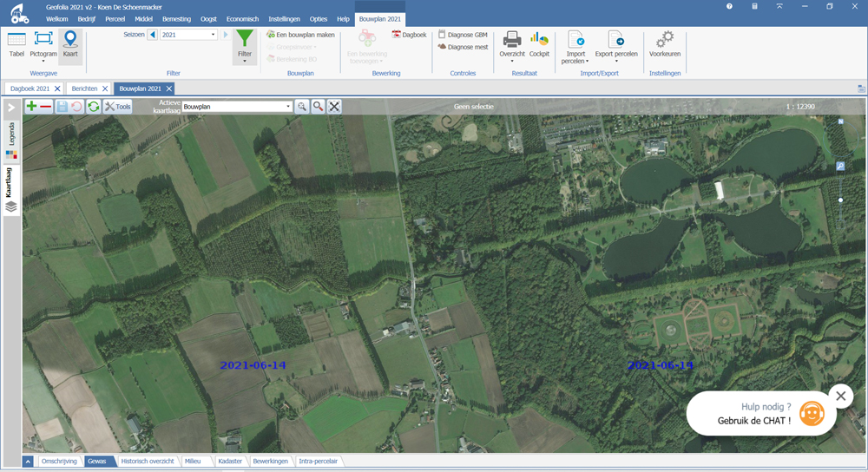Open the document window list icon

click(x=861, y=88)
